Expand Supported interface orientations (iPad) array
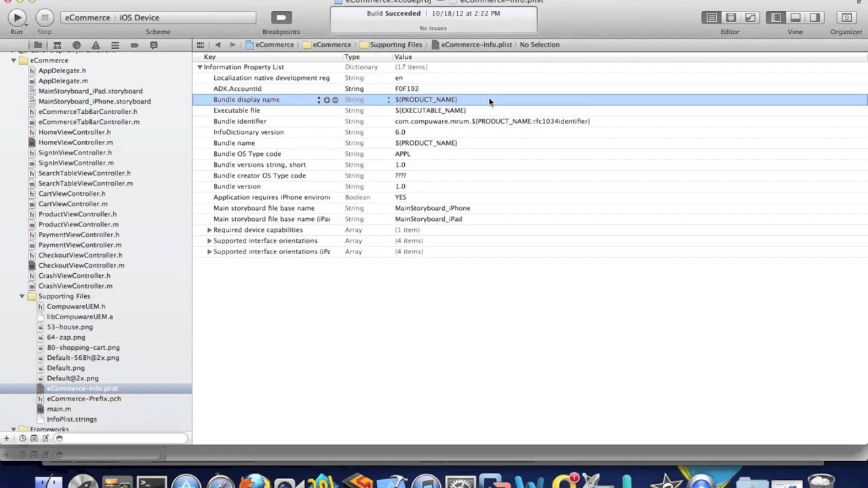This screenshot has width=868, height=488. pos(210,251)
